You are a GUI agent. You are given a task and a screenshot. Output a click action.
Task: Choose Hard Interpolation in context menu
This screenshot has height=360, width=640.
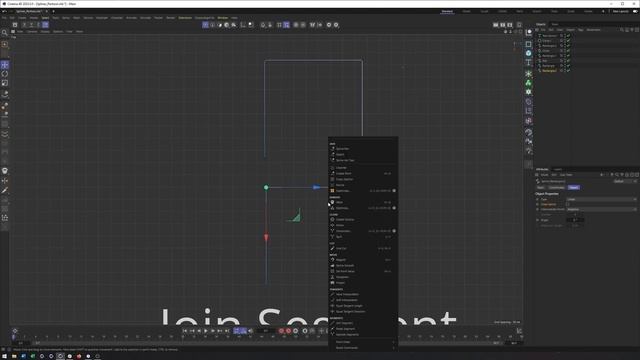(x=347, y=294)
